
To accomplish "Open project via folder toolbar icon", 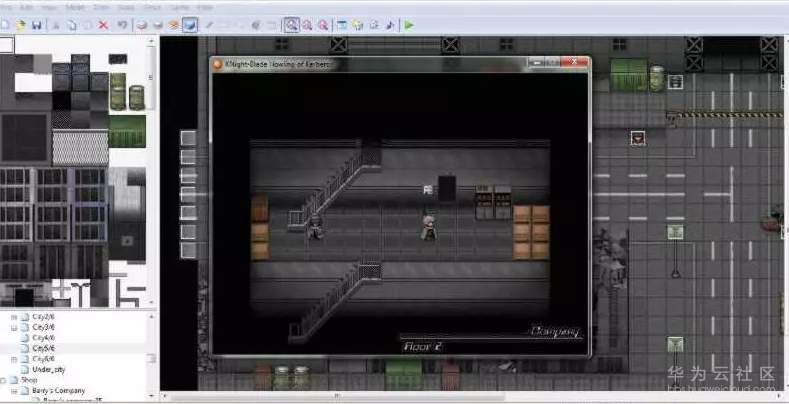I will point(21,25).
